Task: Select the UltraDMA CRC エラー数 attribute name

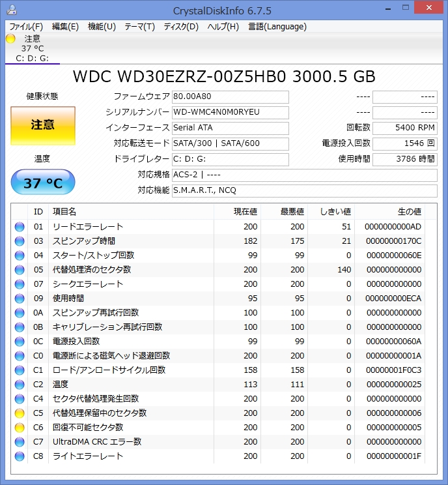Action: tap(97, 442)
